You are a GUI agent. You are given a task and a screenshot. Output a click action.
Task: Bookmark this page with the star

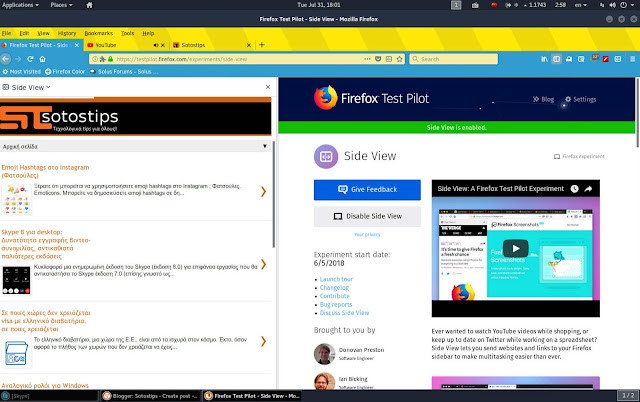point(400,59)
